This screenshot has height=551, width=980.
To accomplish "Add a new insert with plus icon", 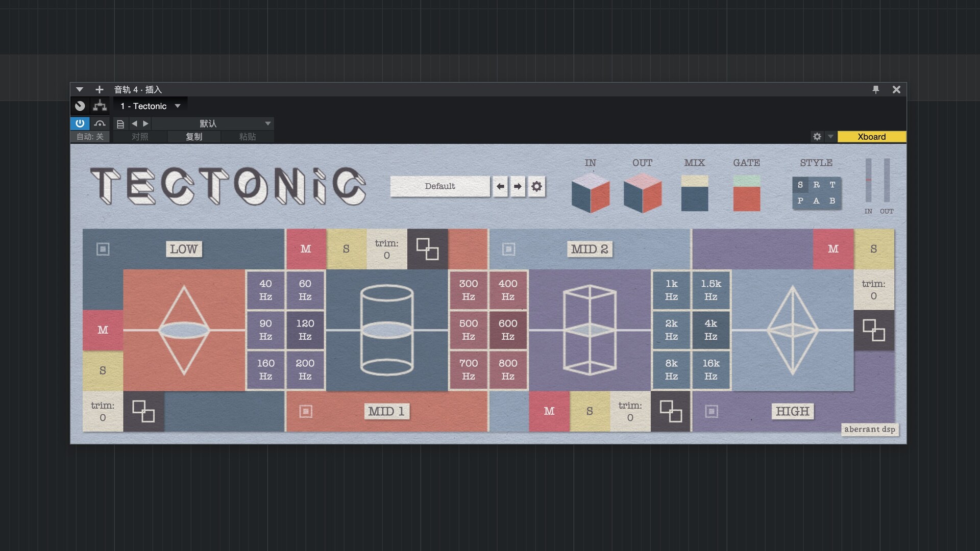I will pos(100,90).
